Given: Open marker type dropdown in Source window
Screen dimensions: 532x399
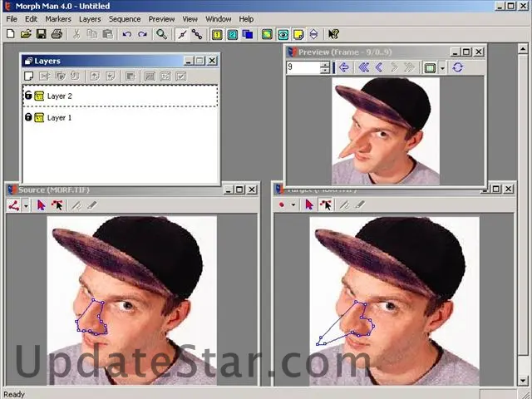Looking at the screenshot, I should 26,206.
